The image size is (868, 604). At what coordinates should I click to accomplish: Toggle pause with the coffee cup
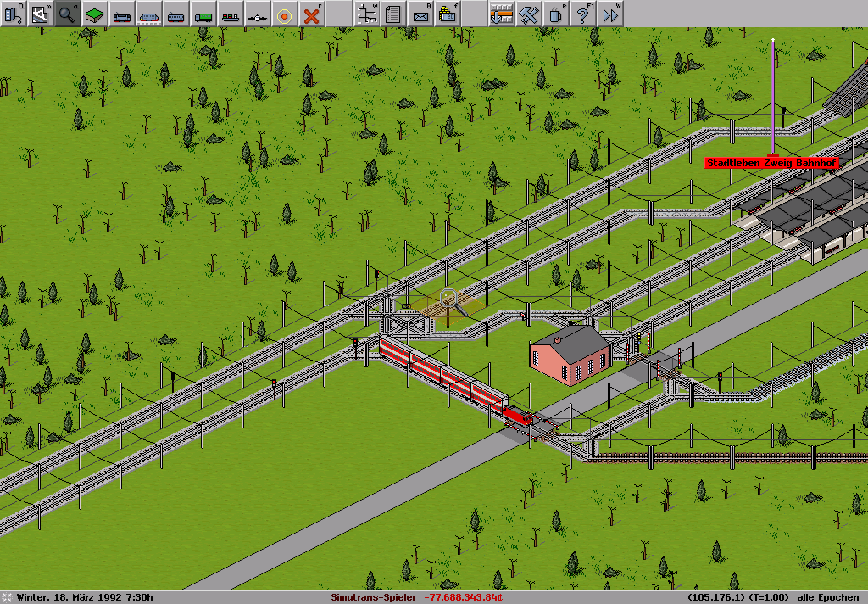click(555, 14)
